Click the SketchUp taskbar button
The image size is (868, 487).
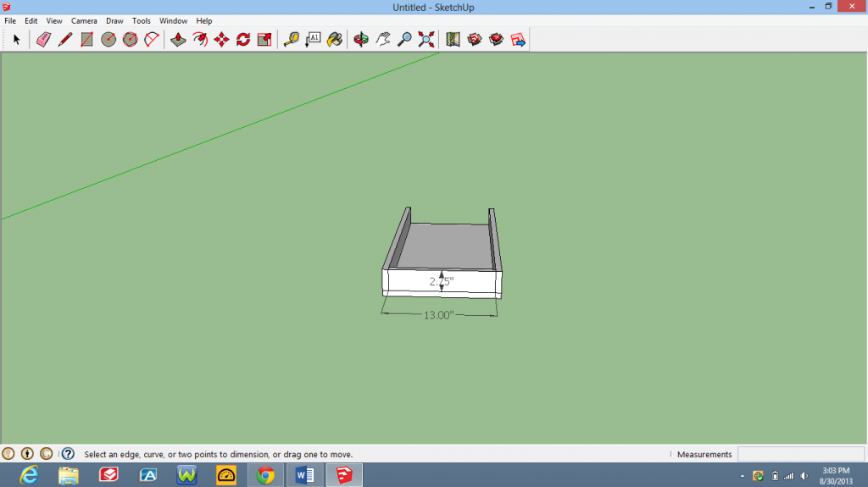344,475
